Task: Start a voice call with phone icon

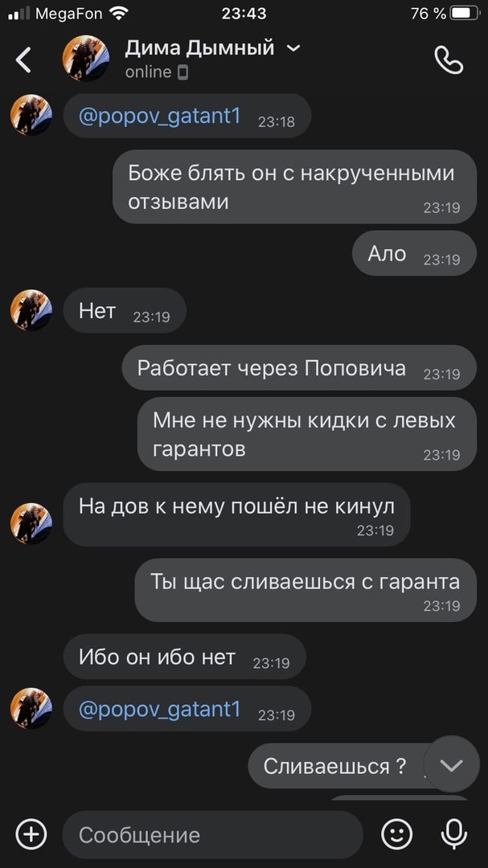Action: [448, 59]
